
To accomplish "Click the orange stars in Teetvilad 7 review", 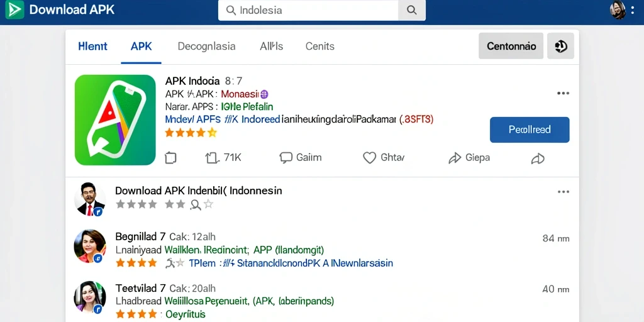I will 136,314.
